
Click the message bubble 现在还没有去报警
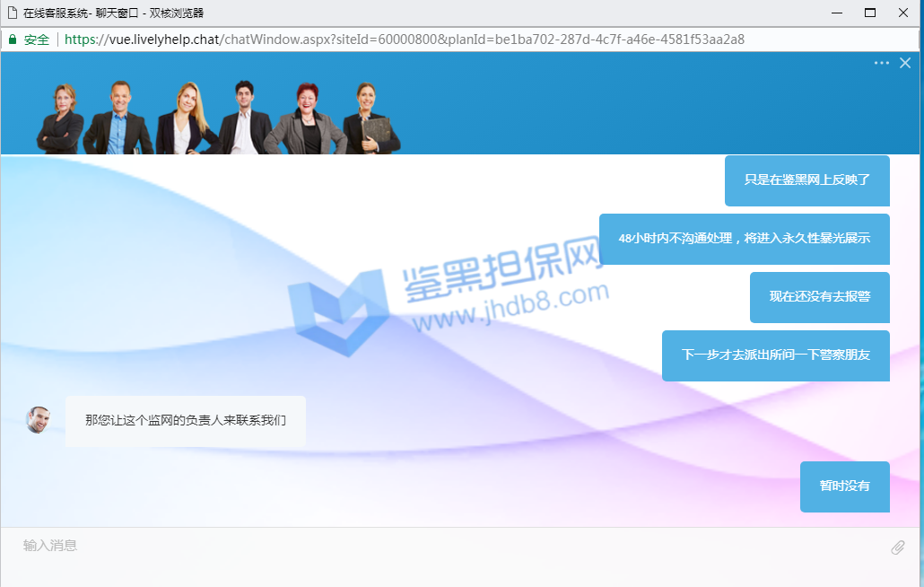[819, 297]
